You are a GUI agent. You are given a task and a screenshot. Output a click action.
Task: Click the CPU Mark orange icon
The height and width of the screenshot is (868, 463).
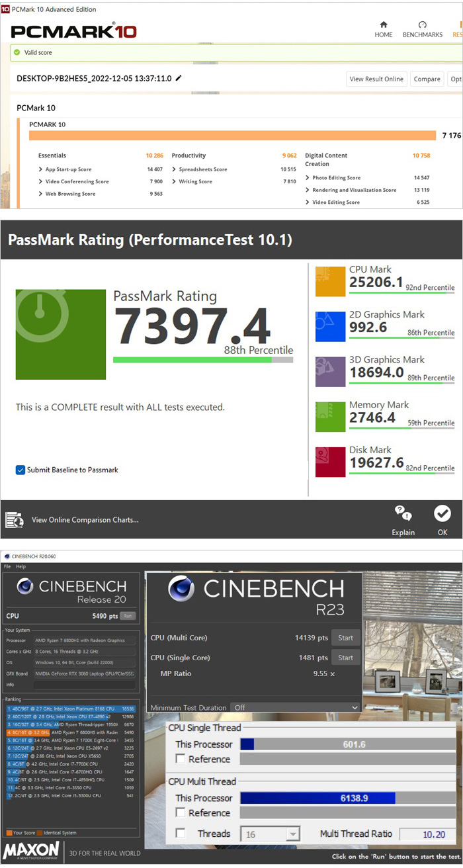tap(330, 281)
